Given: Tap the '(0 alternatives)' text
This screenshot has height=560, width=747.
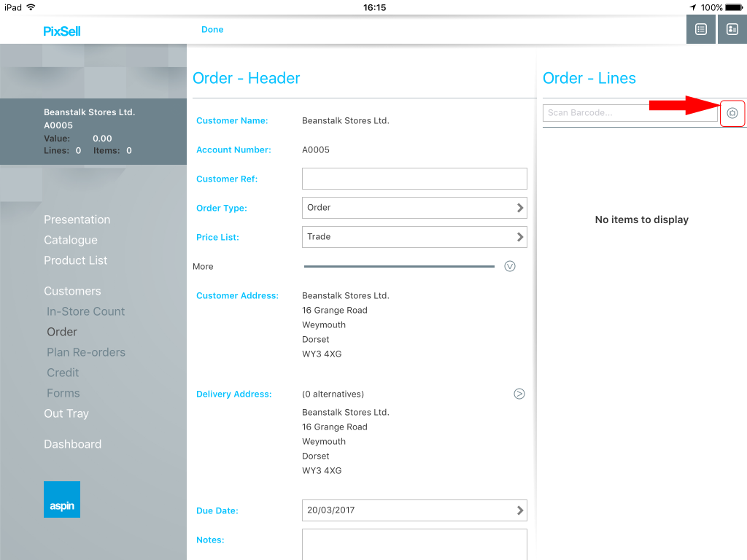Looking at the screenshot, I should (x=333, y=394).
